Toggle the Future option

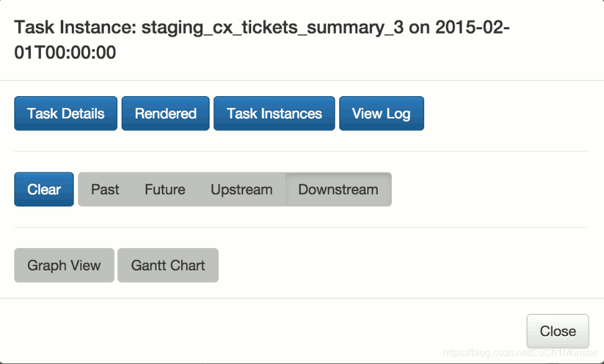coord(165,189)
